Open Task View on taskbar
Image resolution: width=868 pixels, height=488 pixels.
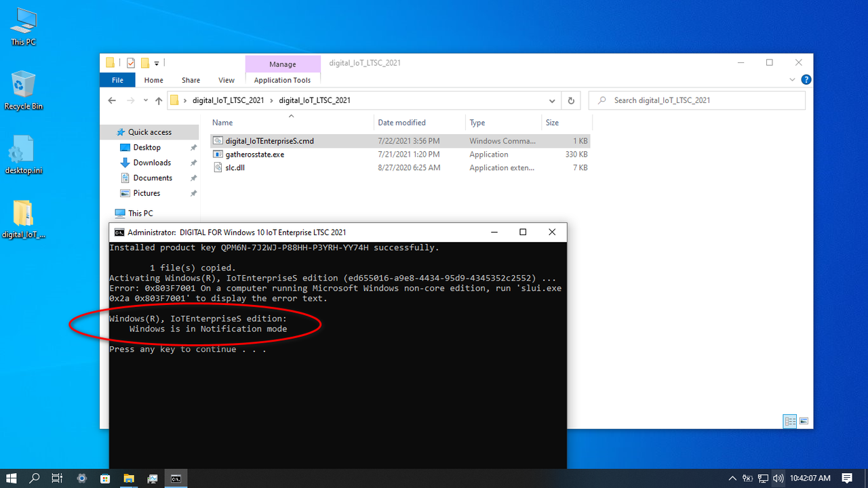pyautogui.click(x=58, y=478)
